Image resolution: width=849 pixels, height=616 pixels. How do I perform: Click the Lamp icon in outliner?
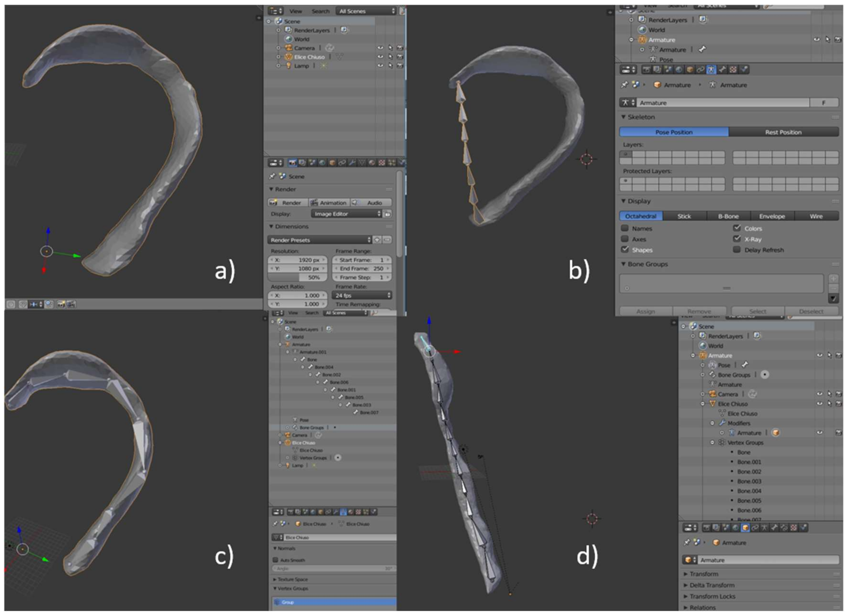click(288, 65)
